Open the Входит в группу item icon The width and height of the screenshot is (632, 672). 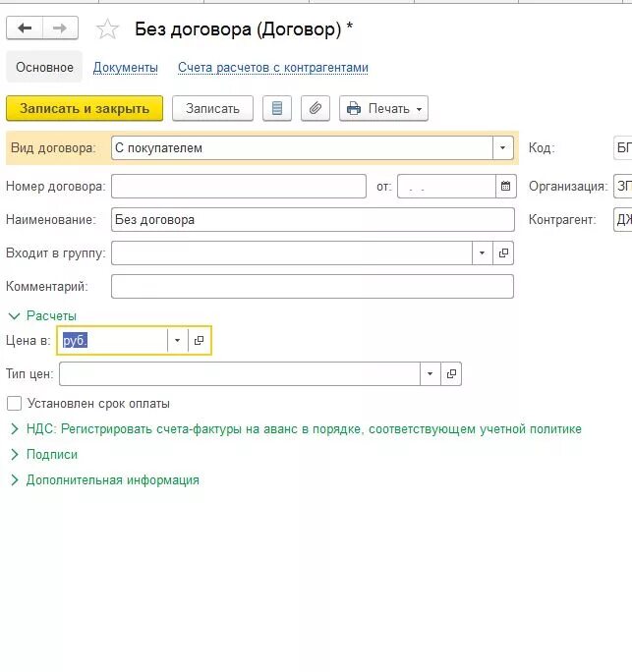click(503, 252)
